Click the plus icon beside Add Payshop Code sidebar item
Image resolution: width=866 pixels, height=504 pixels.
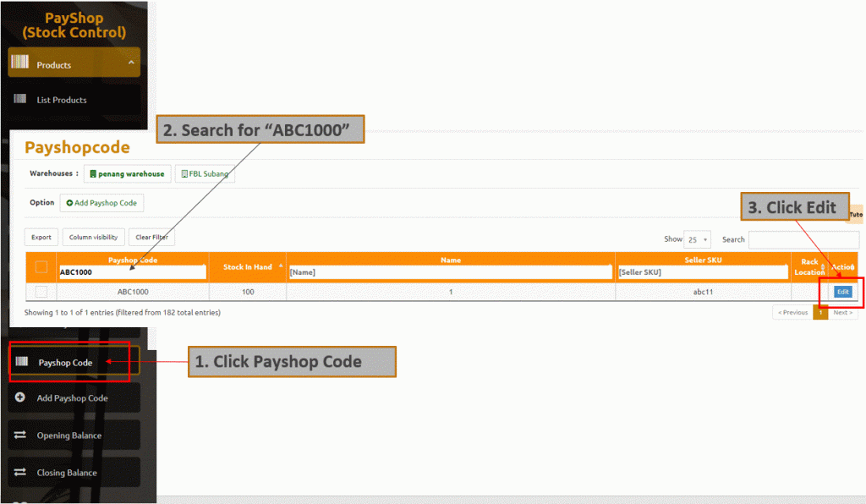pos(20,397)
